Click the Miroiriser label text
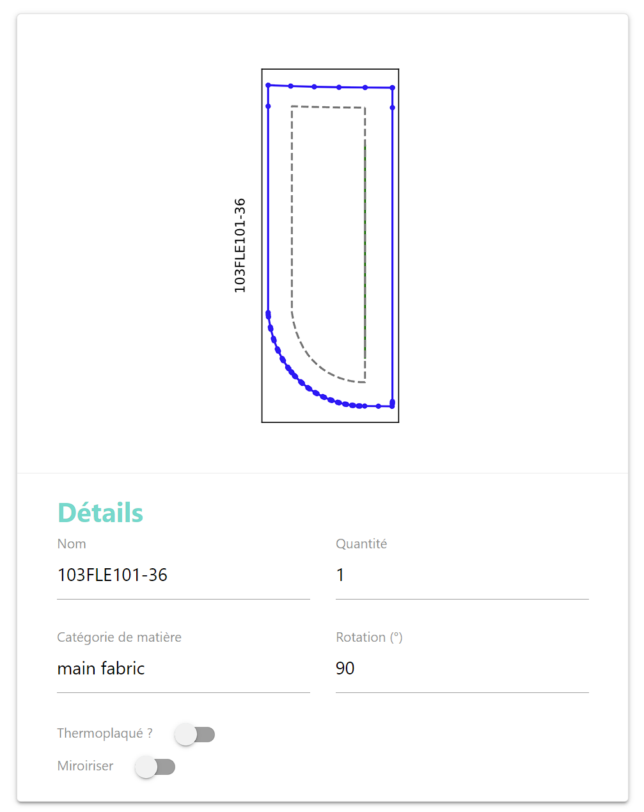644x812 pixels. (x=85, y=766)
